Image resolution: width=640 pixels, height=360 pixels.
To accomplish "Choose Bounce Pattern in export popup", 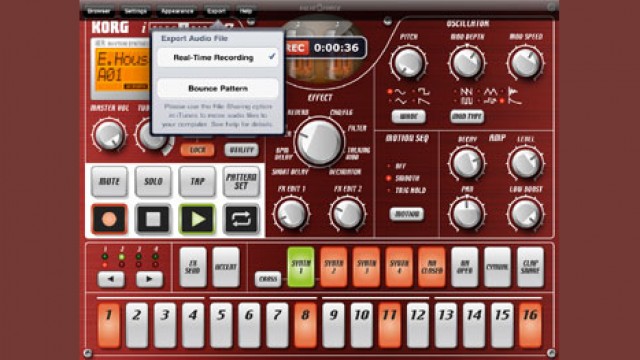I will (218, 88).
